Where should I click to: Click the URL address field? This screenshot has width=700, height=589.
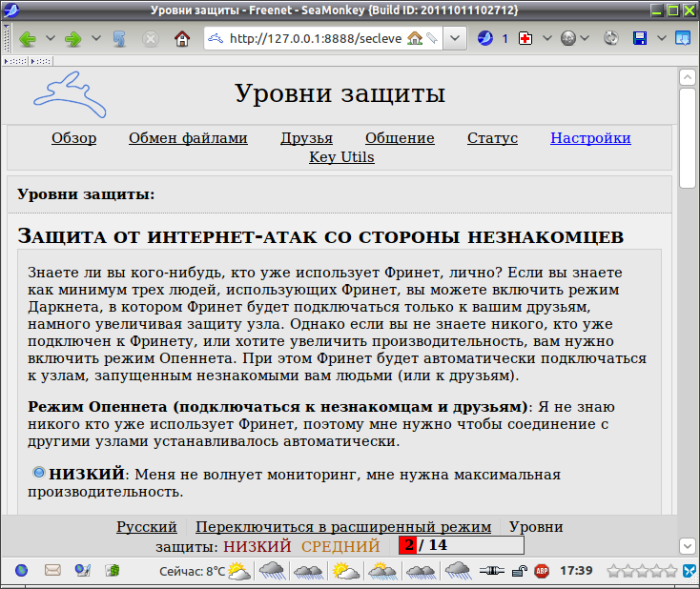[x=315, y=38]
